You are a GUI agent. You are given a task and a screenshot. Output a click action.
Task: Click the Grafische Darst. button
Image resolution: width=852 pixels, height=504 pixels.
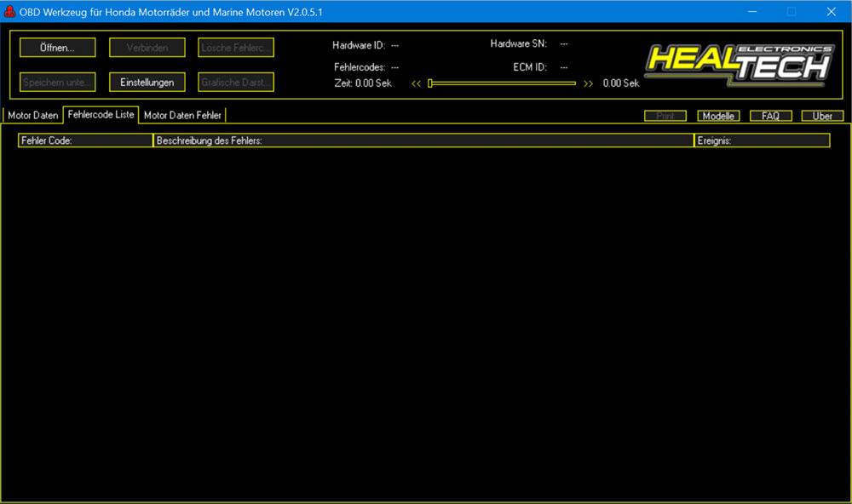pyautogui.click(x=235, y=82)
